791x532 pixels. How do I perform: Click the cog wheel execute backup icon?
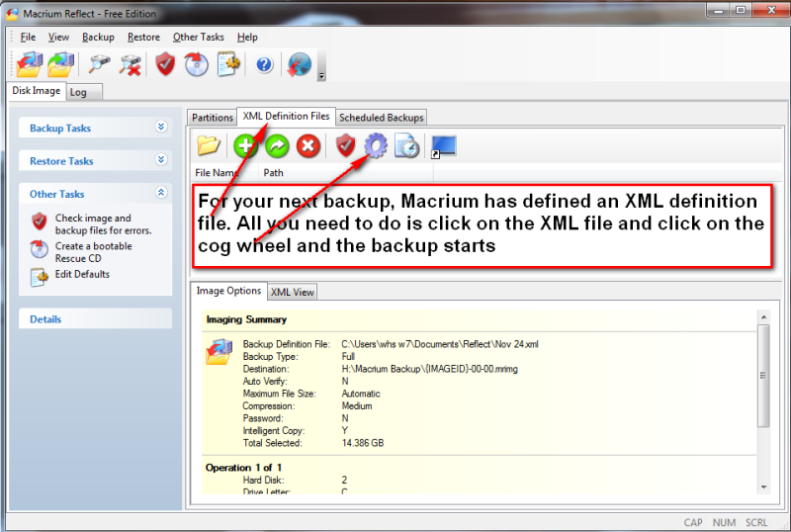coord(377,146)
